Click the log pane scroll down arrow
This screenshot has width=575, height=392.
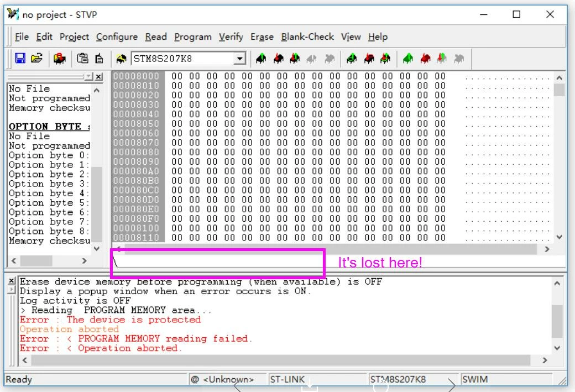[557, 348]
